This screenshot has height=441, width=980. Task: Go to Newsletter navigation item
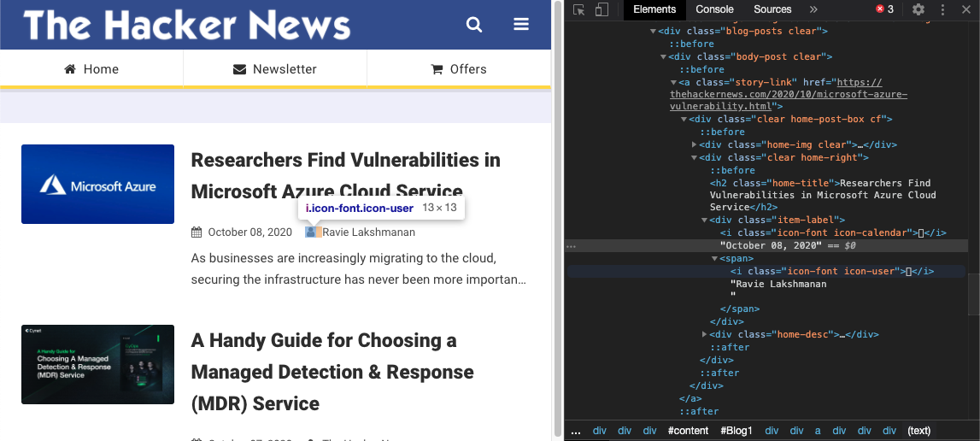(275, 69)
